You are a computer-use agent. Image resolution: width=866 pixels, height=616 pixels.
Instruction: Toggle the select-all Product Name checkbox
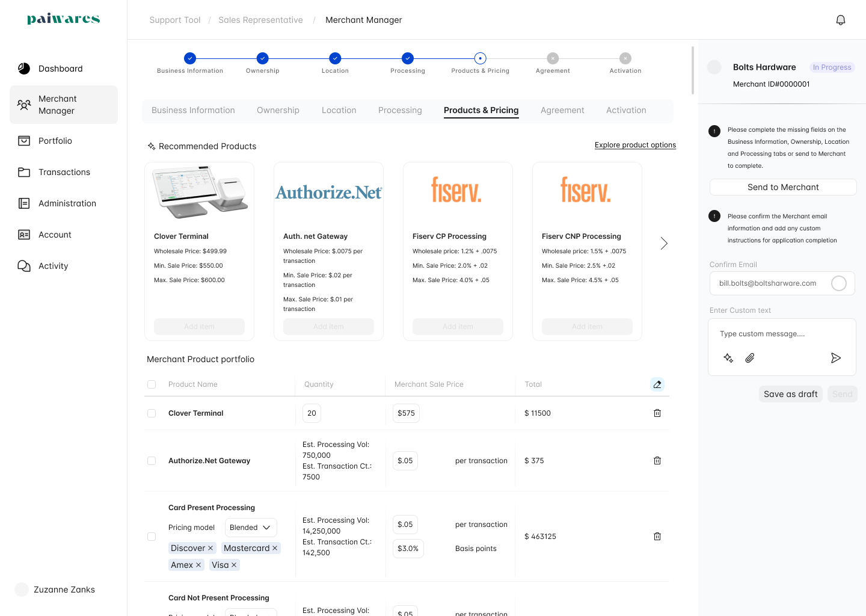[x=152, y=384]
